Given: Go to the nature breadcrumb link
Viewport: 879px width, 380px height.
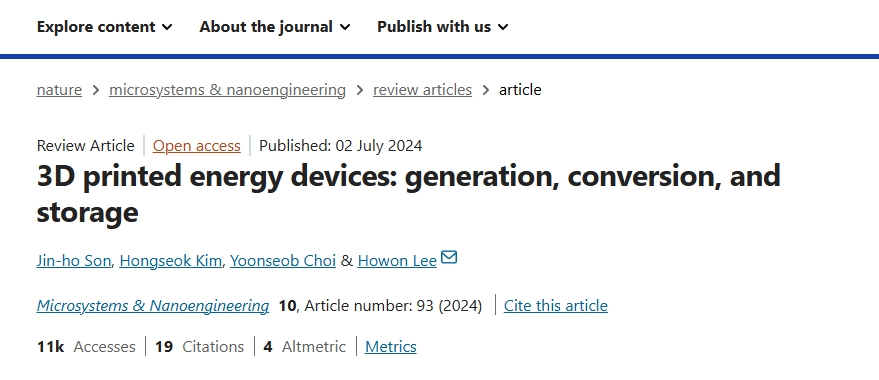Looking at the screenshot, I should (x=59, y=90).
